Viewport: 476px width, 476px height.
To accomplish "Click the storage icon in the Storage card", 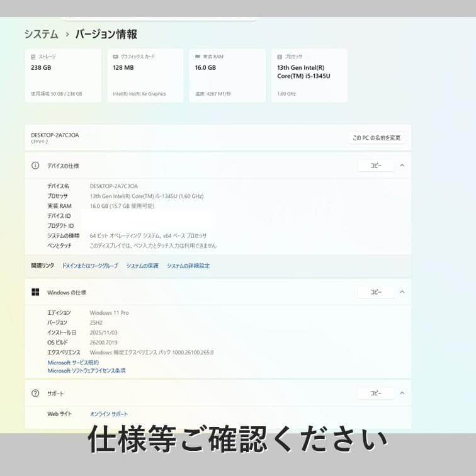I will (x=33, y=57).
